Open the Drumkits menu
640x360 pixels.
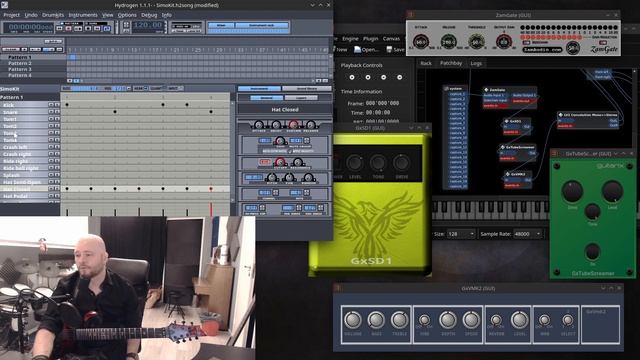coord(53,15)
